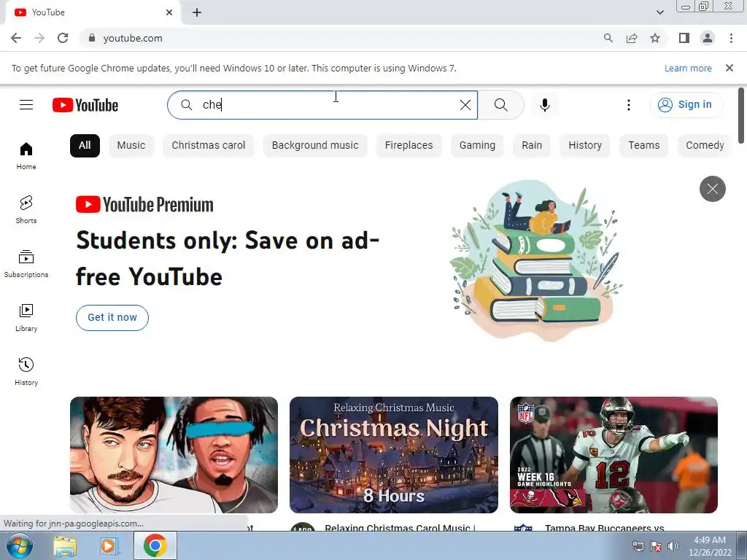
Task: Open the tab search dropdown arrow
Action: (x=659, y=12)
